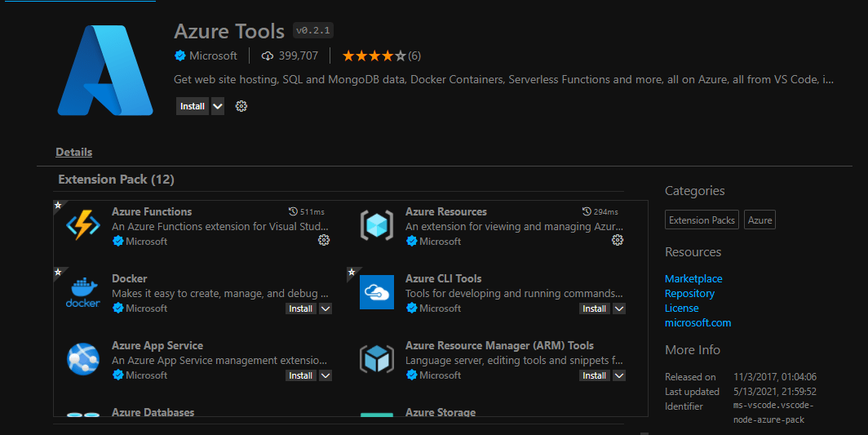Open the License resource link
The image size is (868, 435).
tap(681, 308)
